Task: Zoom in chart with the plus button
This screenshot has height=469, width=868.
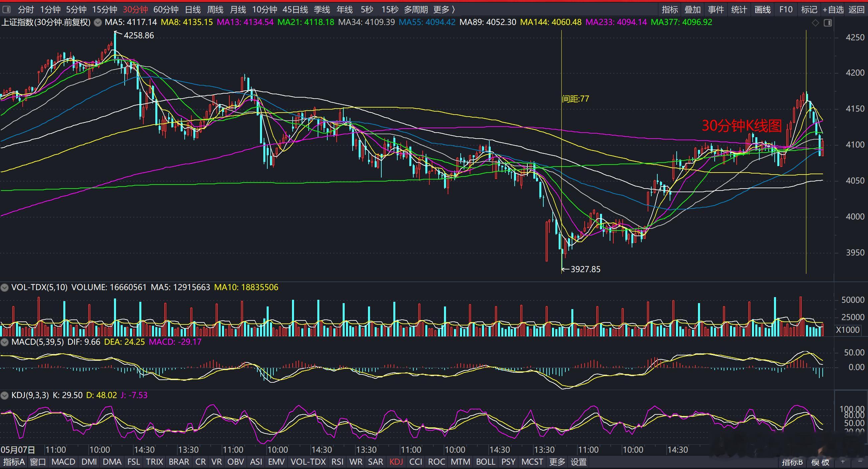Action: pos(843,461)
